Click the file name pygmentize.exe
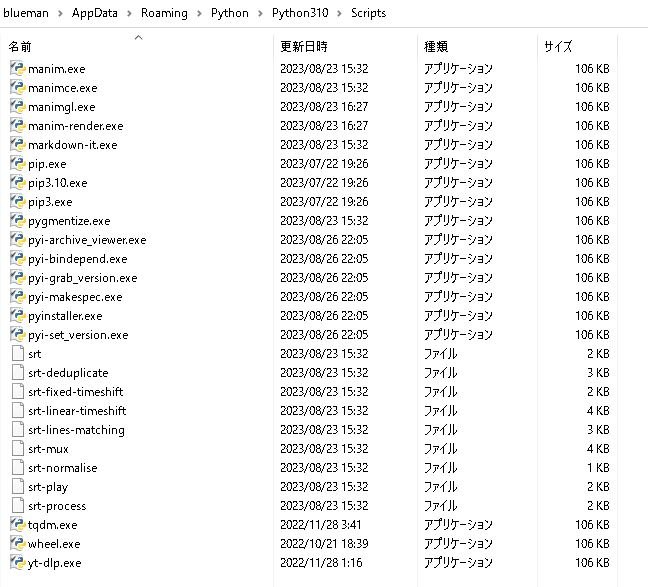Image resolution: width=648 pixels, height=587 pixels. tap(69, 221)
